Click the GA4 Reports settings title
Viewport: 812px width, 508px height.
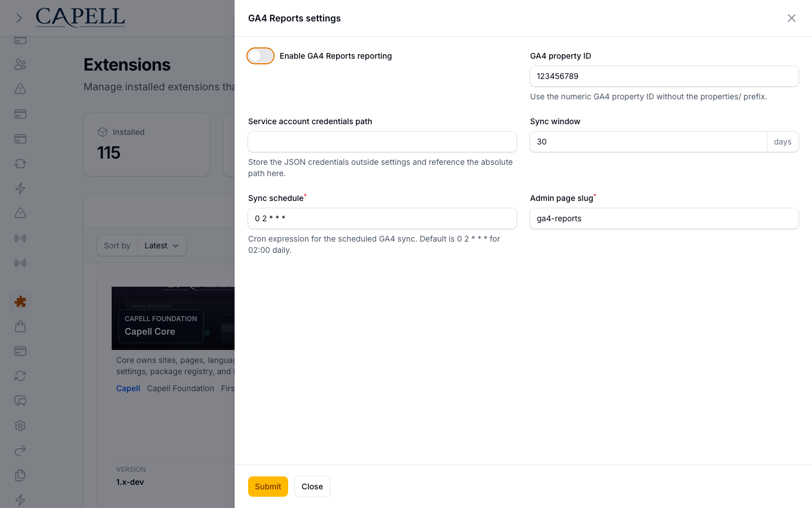coord(294,18)
